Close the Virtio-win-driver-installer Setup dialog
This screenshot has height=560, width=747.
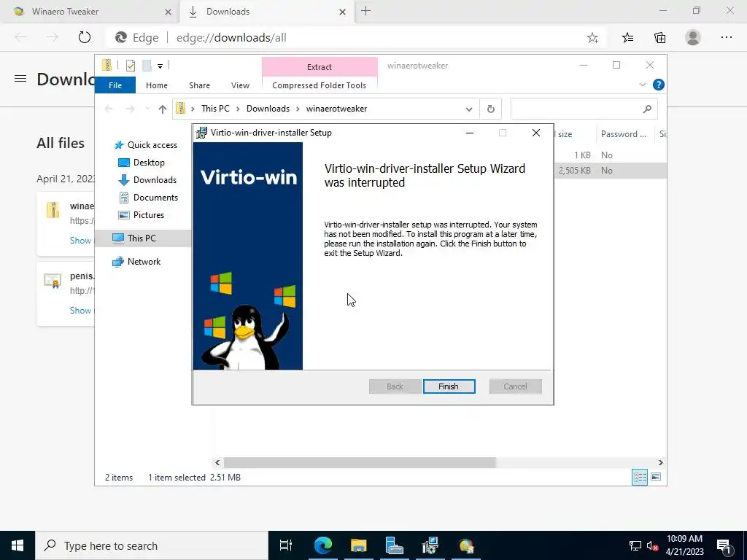tap(536, 133)
